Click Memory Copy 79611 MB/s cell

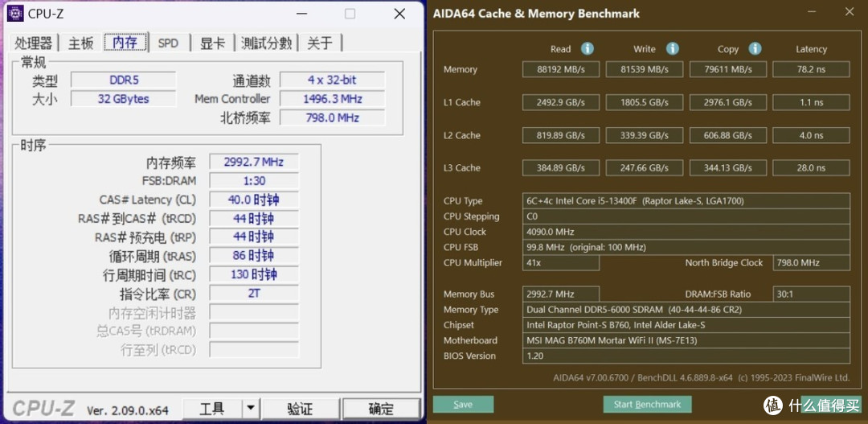click(728, 69)
